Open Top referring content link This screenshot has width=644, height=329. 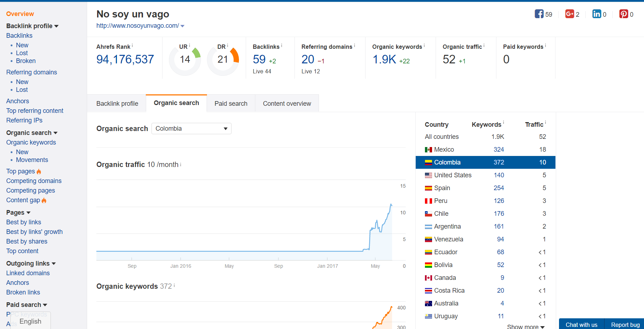tap(34, 111)
